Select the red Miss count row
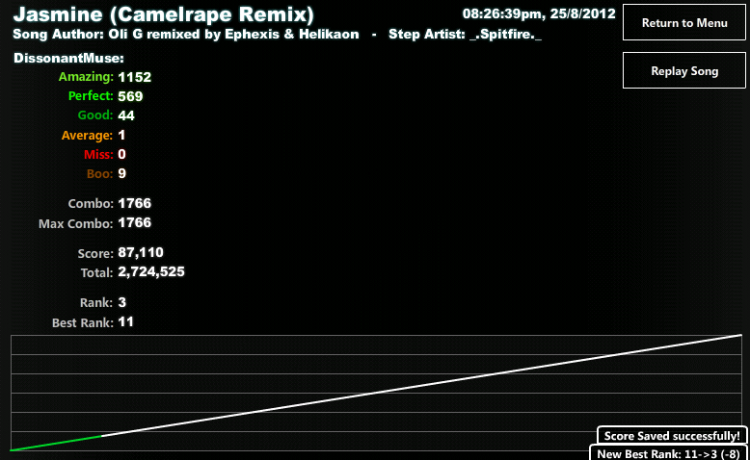 (x=106, y=154)
